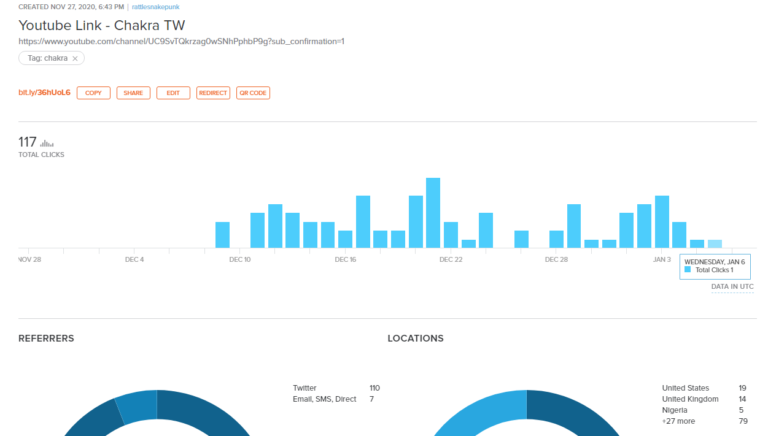Select the bar above the DEC 16 label

(345, 239)
